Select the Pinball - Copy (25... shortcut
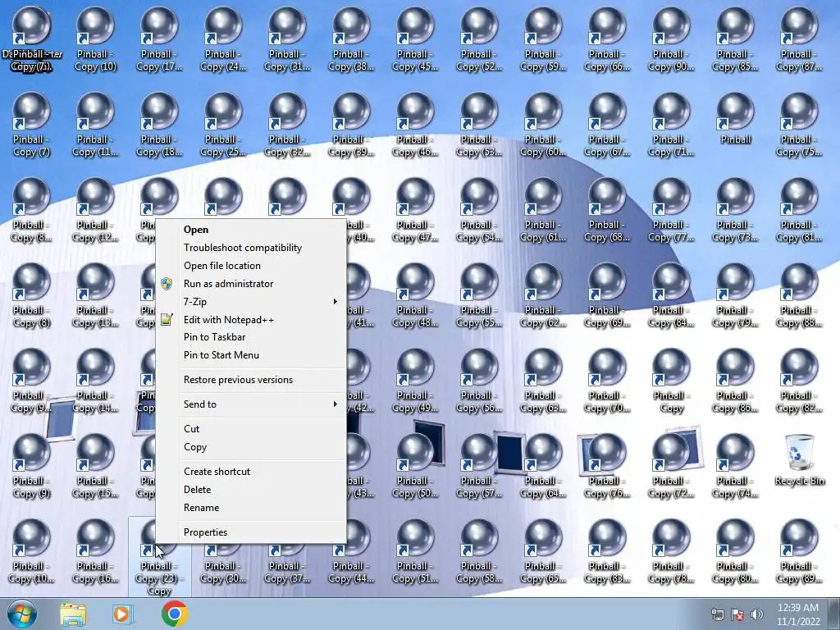Screen dimensions: 840x630 (x=223, y=125)
